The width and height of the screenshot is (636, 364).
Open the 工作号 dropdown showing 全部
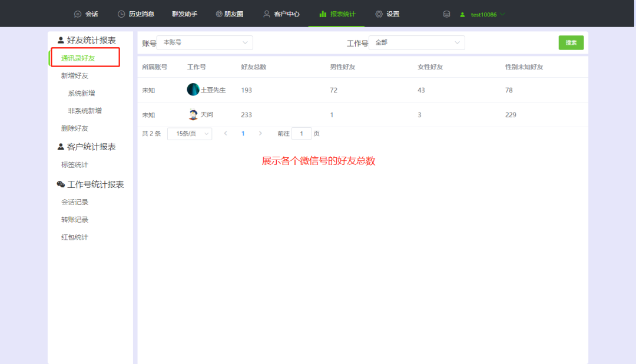tap(416, 42)
